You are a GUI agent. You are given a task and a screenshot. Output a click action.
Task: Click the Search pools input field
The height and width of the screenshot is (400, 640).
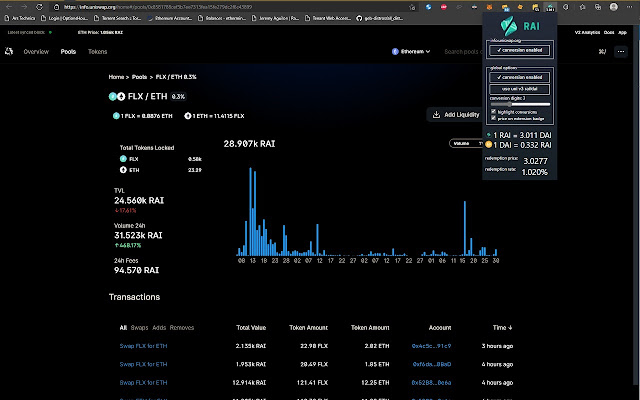470,51
